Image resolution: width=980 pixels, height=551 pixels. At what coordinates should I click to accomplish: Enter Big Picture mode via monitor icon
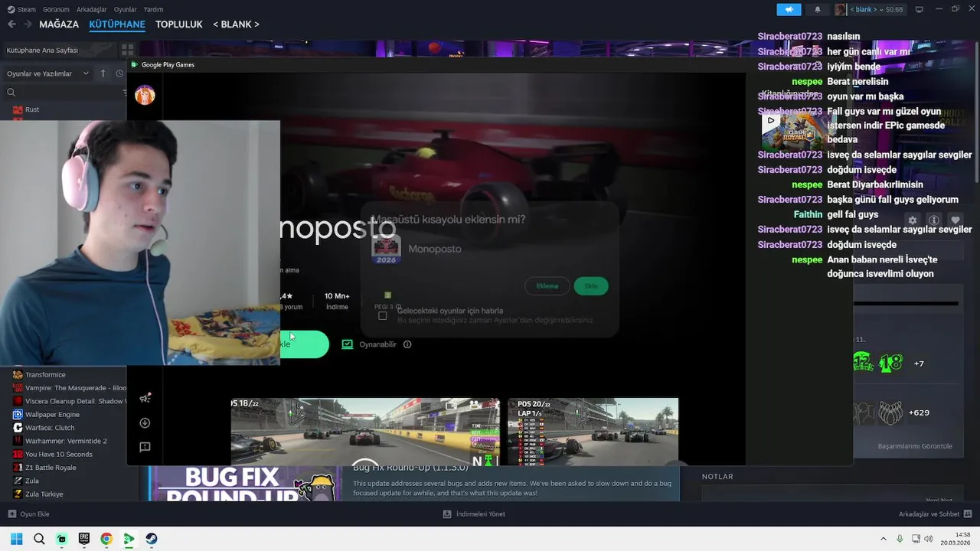(920, 9)
